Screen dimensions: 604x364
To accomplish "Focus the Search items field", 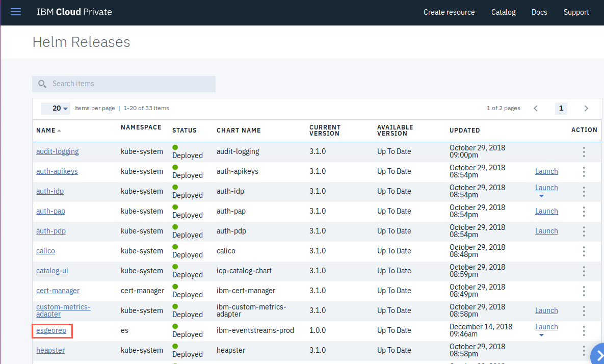I will coord(124,84).
